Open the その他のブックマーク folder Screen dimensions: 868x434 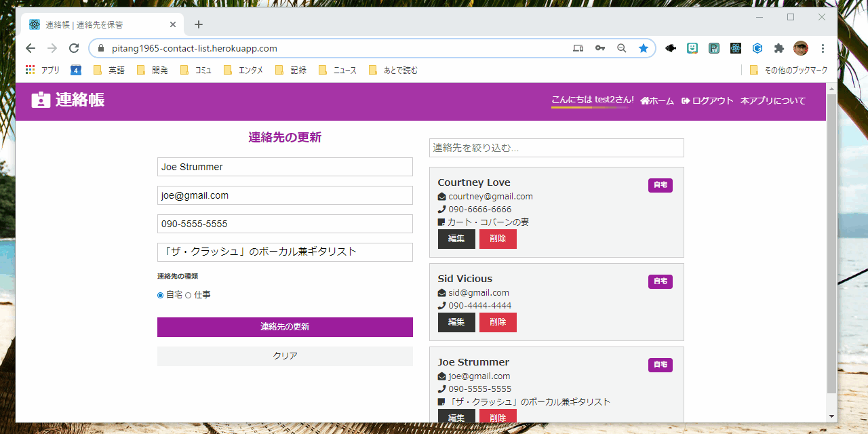[x=789, y=69]
